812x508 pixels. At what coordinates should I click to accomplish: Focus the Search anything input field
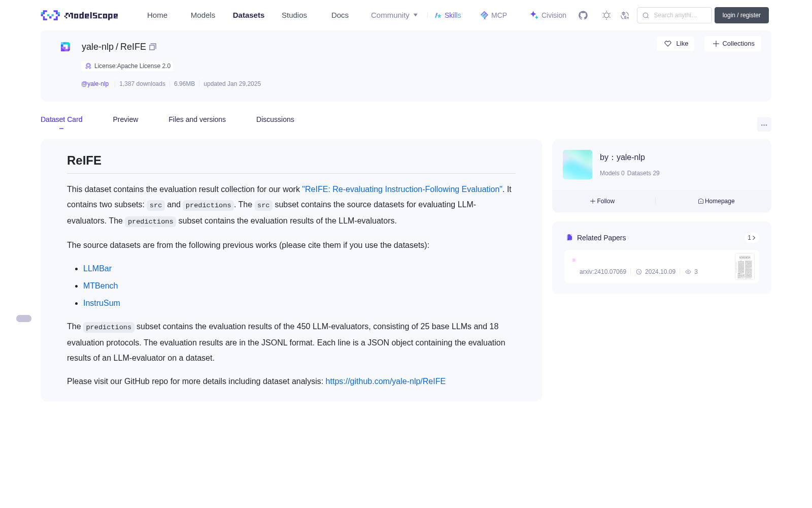[x=674, y=15]
